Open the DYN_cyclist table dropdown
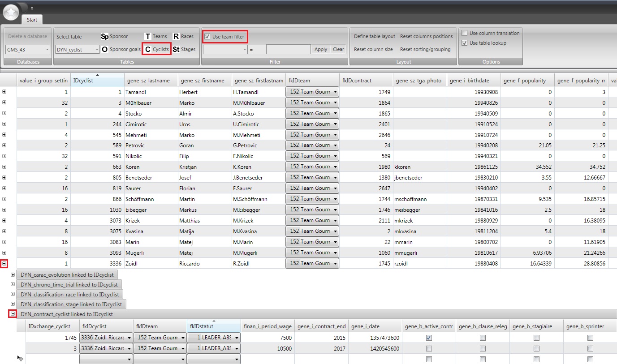Viewport: 617px width, 364px height. (x=78, y=50)
